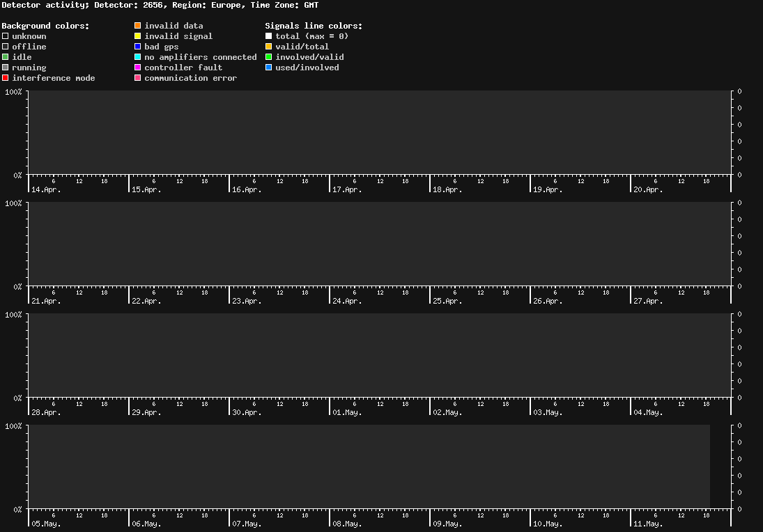The height and width of the screenshot is (532, 763).
Task: Click the 22.Apr. date label
Action: [146, 301]
